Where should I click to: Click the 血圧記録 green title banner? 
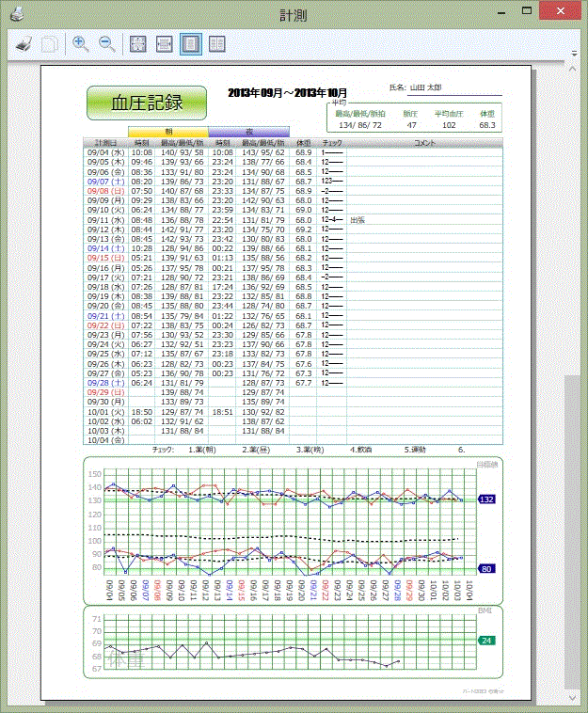pyautogui.click(x=147, y=103)
